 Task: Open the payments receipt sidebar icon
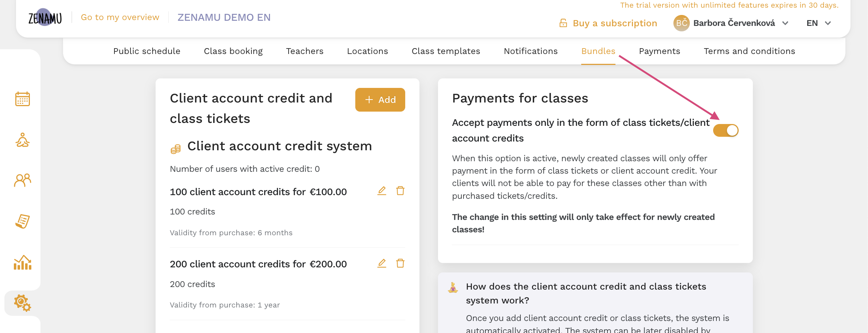coord(23,221)
